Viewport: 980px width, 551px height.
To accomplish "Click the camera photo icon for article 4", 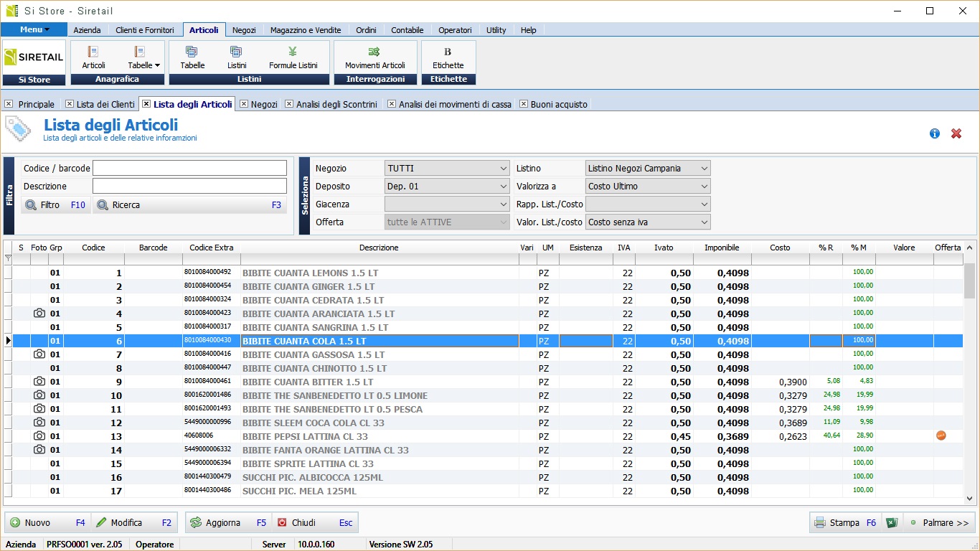I will (39, 314).
